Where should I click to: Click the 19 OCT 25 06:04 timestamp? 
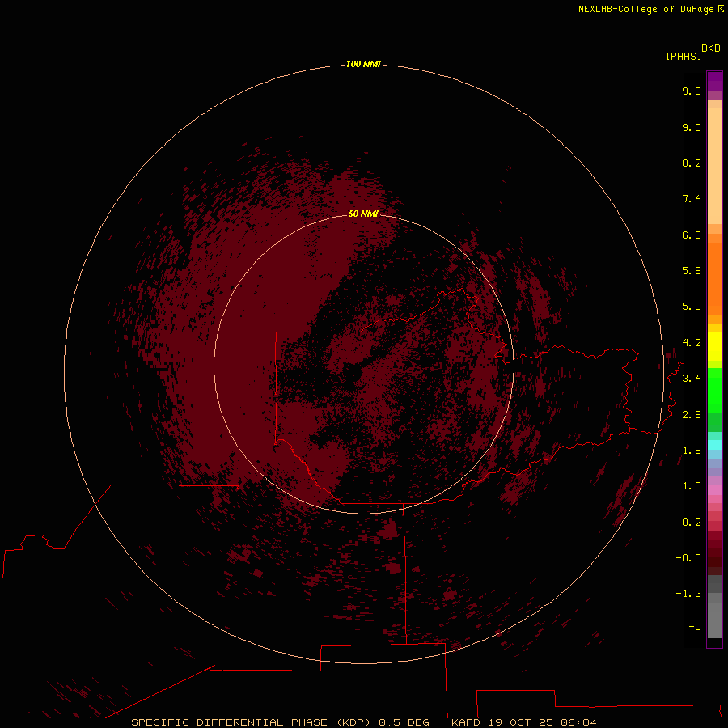coord(542,722)
